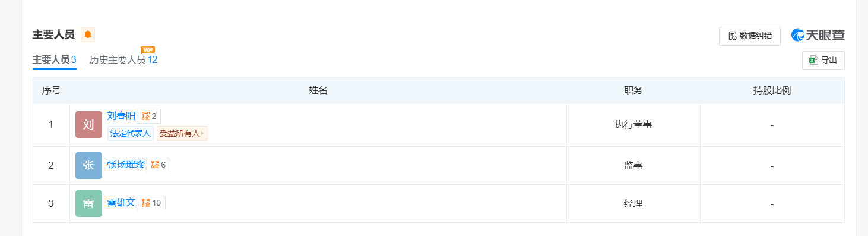Screen dimensions: 868x236
Task: Click the orange bell alert icon
Action: 88,34
